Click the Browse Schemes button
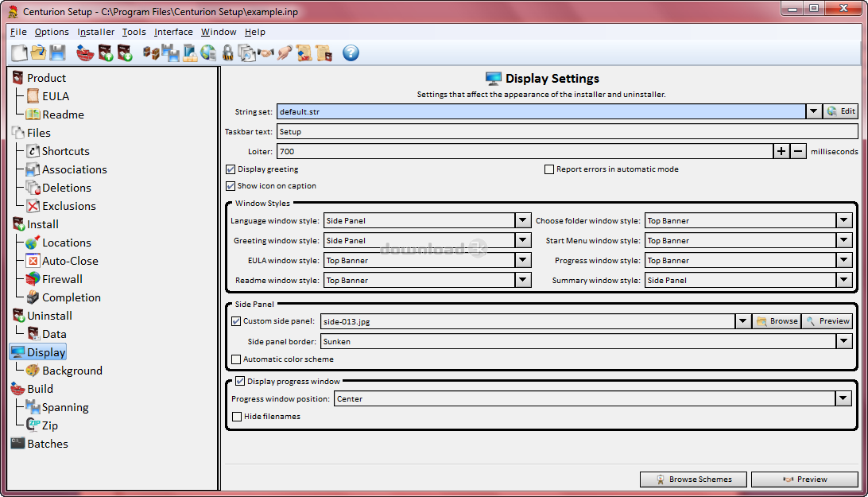This screenshot has height=497, width=868. [694, 480]
